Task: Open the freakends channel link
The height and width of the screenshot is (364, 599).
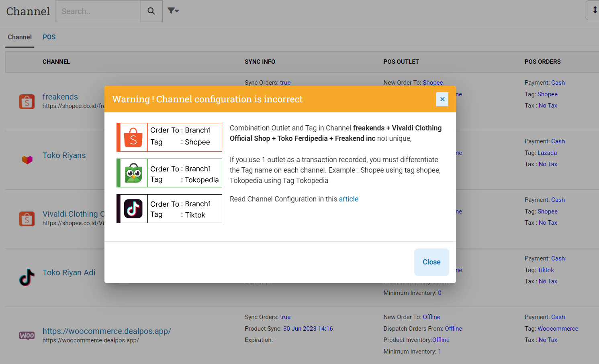Action: pyautogui.click(x=60, y=97)
